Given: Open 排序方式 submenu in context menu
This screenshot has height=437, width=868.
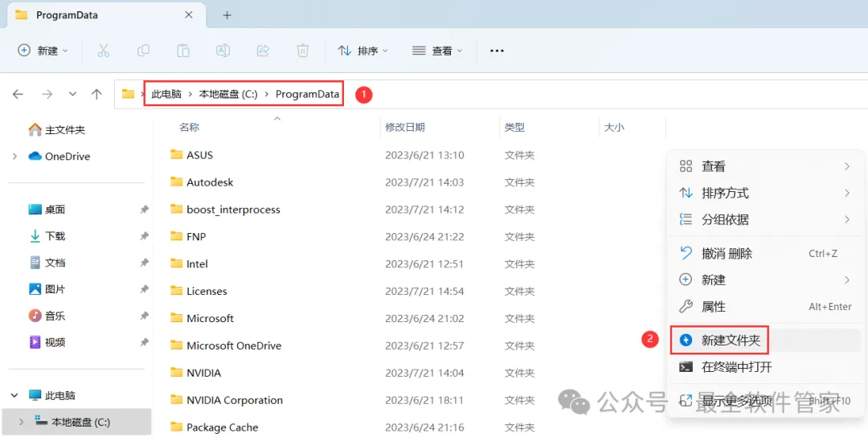Looking at the screenshot, I should point(766,193).
